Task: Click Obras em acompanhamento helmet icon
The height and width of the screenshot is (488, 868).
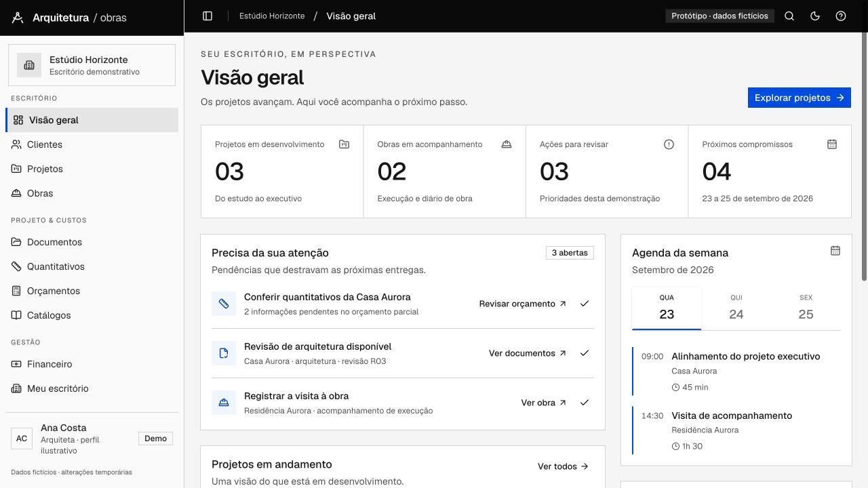Action: click(507, 144)
